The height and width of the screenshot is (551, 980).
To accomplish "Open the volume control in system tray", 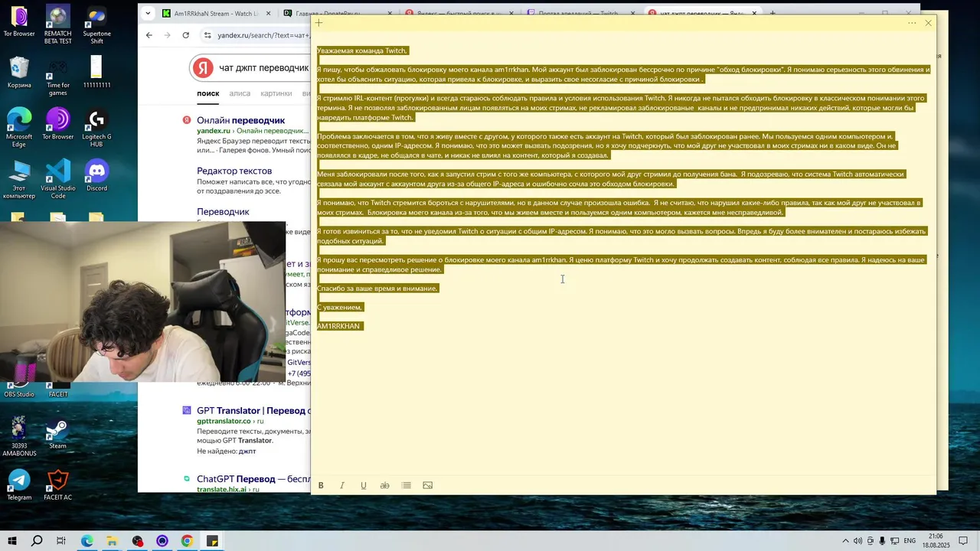I will [857, 541].
